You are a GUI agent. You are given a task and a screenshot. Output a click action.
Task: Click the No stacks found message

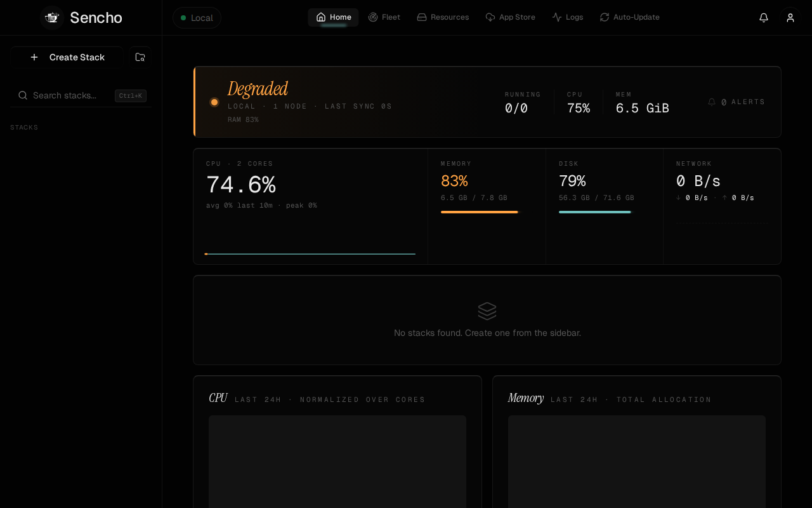pyautogui.click(x=487, y=333)
